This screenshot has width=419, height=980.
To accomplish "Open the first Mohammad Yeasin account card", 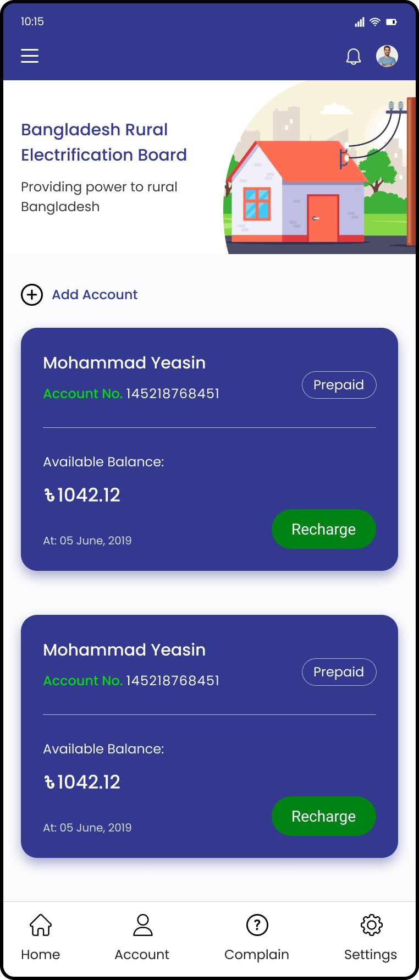I will (209, 449).
